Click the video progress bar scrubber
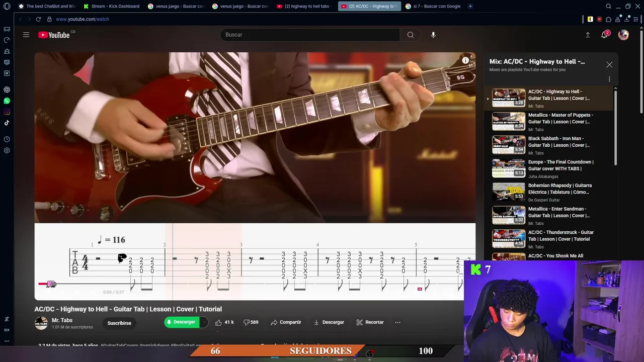The width and height of the screenshot is (644, 362). tap(51, 284)
